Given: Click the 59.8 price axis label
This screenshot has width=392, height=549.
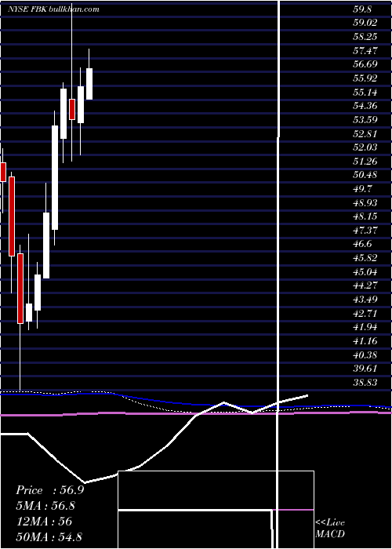Looking at the screenshot, I should (362, 9).
